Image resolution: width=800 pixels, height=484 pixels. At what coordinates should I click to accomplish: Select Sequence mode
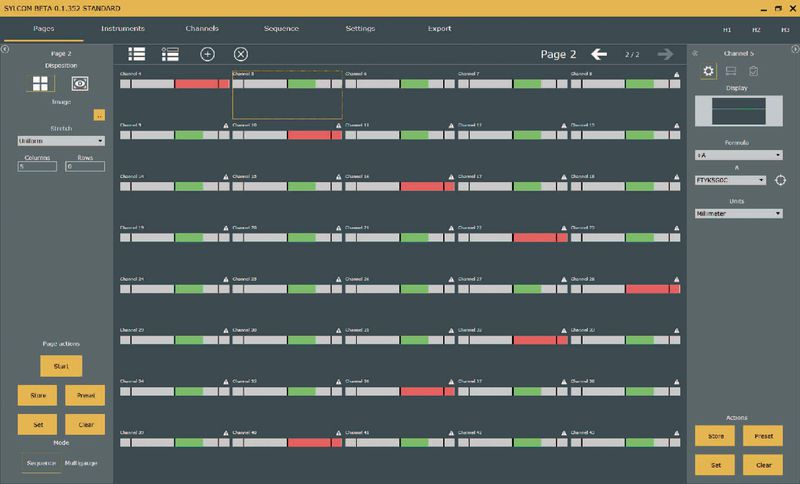(x=41, y=463)
